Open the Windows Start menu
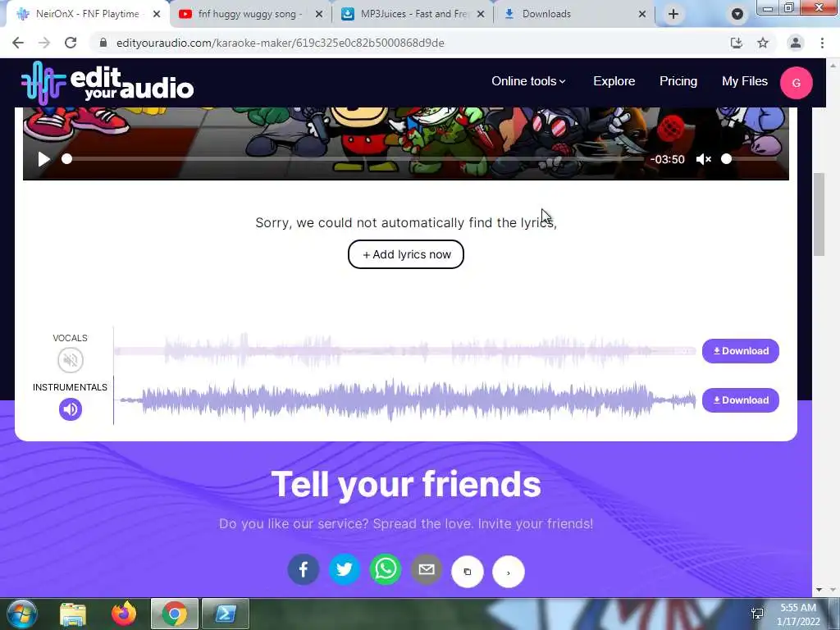The height and width of the screenshot is (630, 840). click(x=21, y=614)
